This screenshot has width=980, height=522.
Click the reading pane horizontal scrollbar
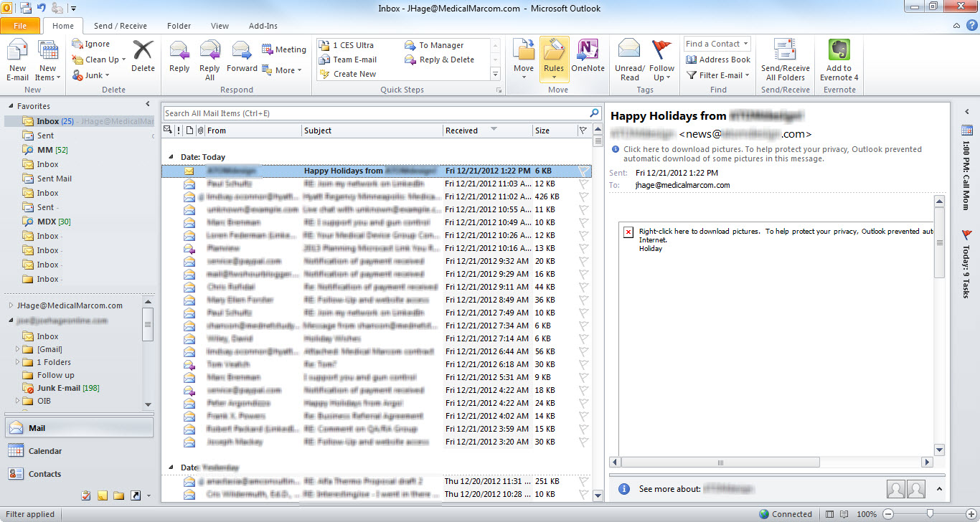point(719,462)
